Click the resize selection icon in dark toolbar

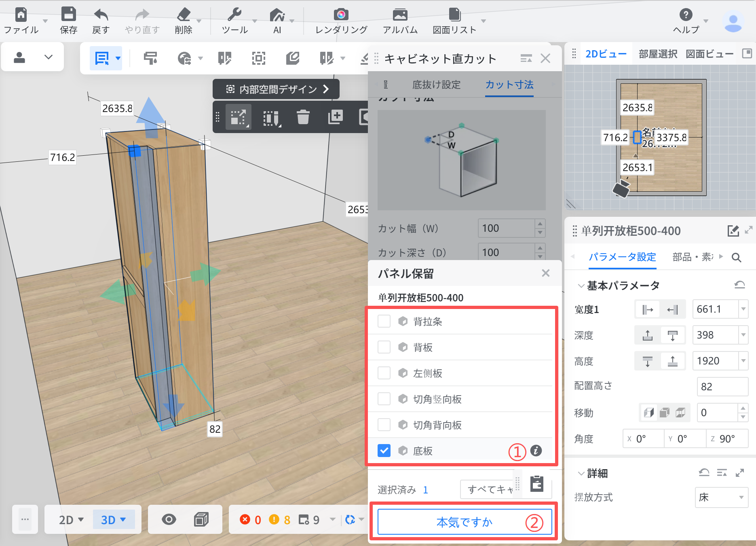pos(238,117)
